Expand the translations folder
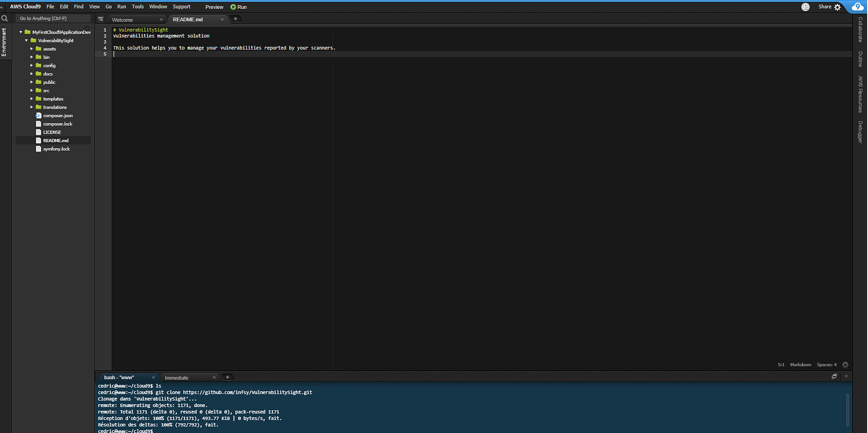This screenshot has width=868, height=433. (x=31, y=107)
